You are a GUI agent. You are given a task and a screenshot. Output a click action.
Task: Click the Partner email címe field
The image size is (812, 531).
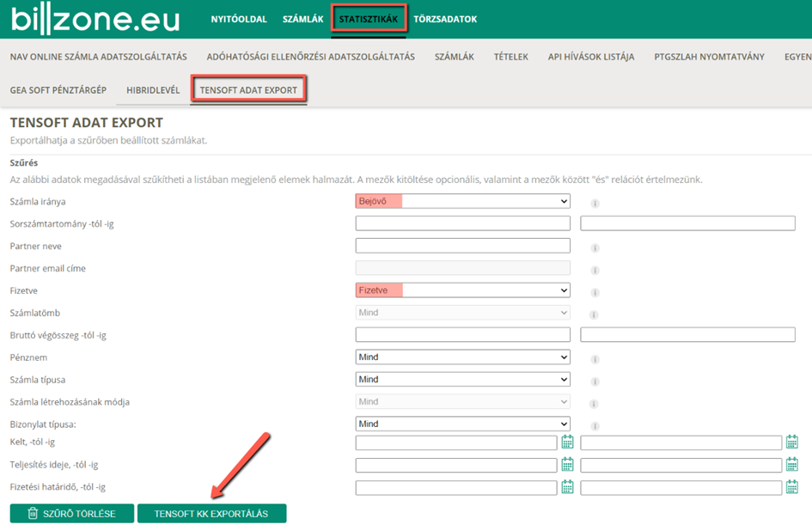tap(462, 268)
